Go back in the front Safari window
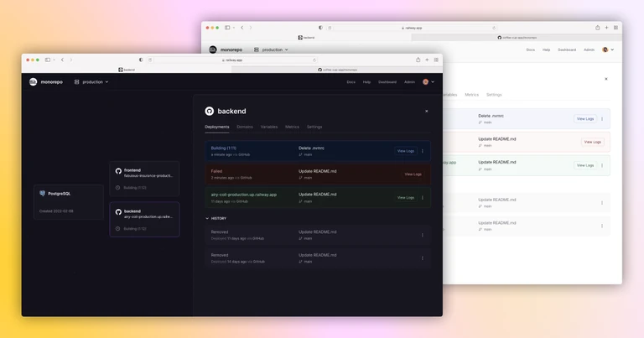Screen dimensions: 644x338 tap(62, 60)
